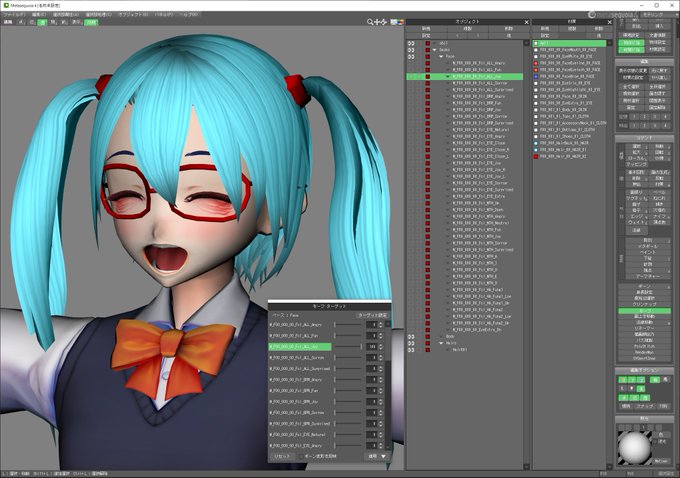Image resolution: width=680 pixels, height=478 pixels.
Task: Click white swatch of F00_000_00_FaceMouth_00_FACE material
Action: pyautogui.click(x=536, y=50)
